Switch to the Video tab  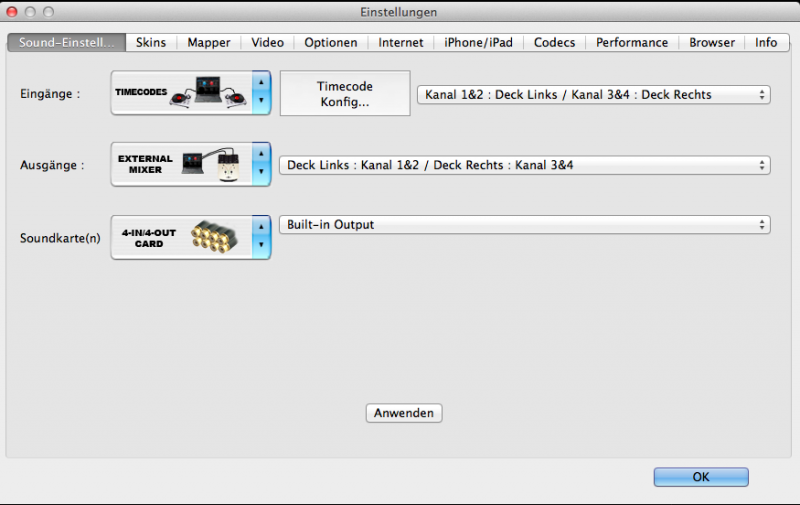point(267,42)
